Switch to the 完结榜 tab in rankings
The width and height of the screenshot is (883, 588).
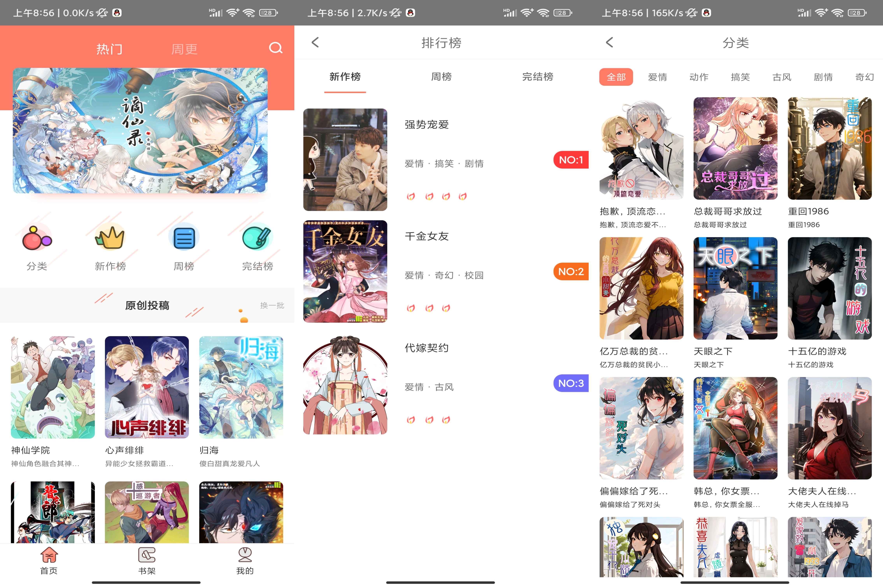tap(538, 77)
